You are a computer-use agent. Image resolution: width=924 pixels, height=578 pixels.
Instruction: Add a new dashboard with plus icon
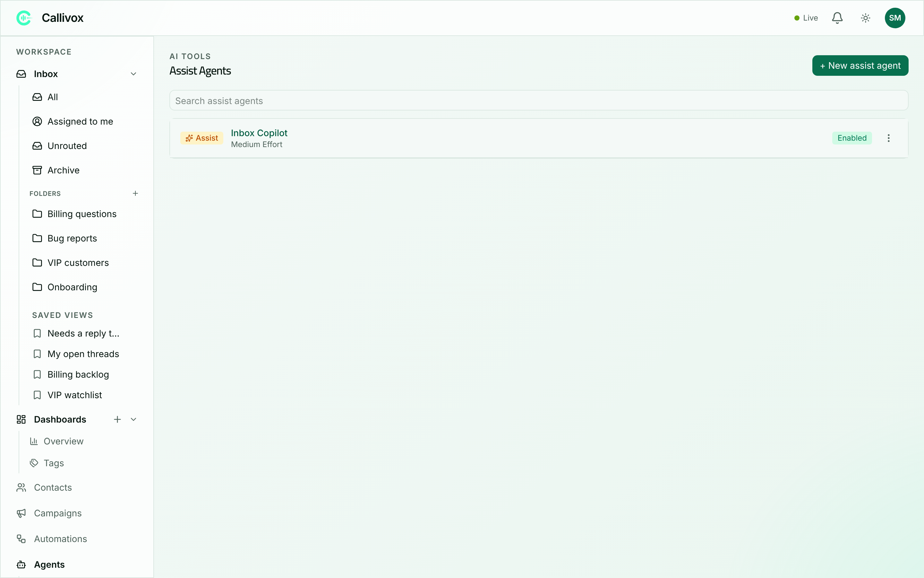tap(117, 419)
